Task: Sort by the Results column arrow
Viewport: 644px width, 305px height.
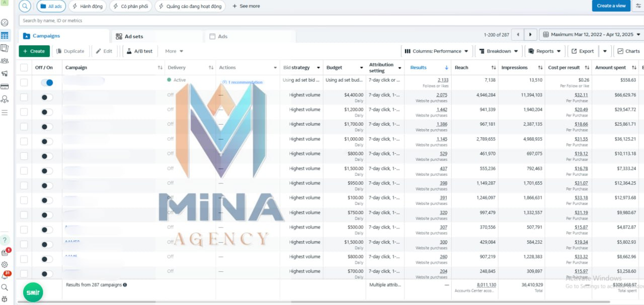Action: tap(446, 68)
